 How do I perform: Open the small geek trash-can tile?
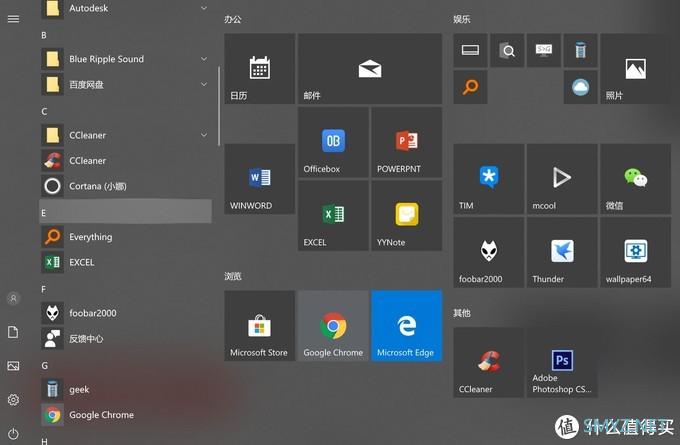coord(581,50)
